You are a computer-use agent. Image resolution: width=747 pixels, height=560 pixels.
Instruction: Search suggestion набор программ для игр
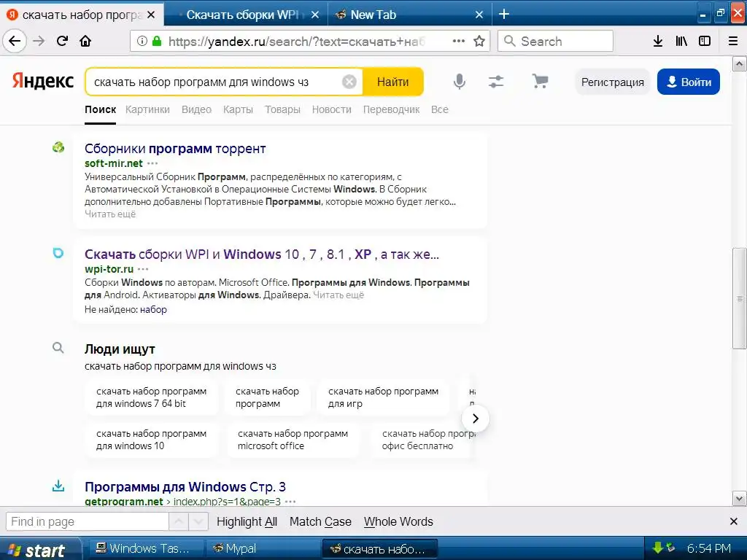pos(383,397)
